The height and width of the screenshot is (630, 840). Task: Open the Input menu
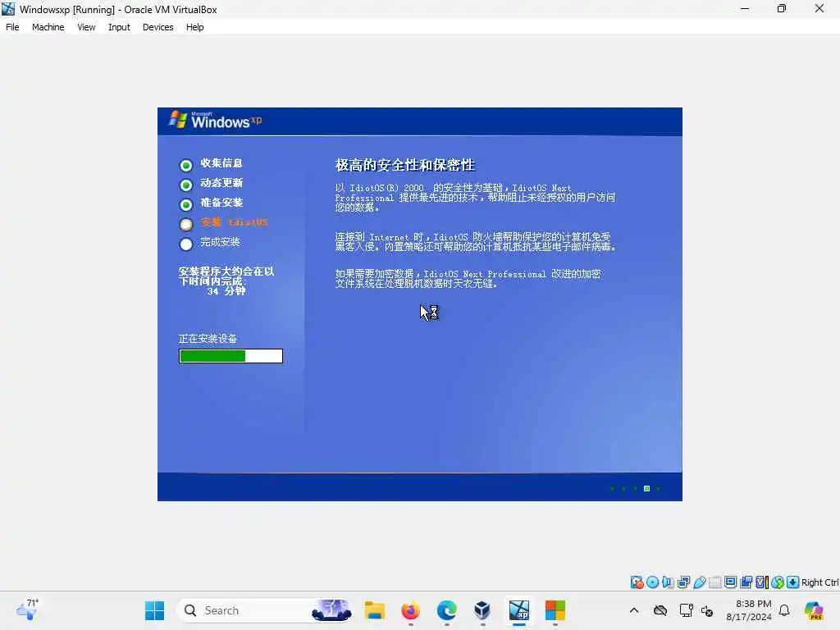119,27
